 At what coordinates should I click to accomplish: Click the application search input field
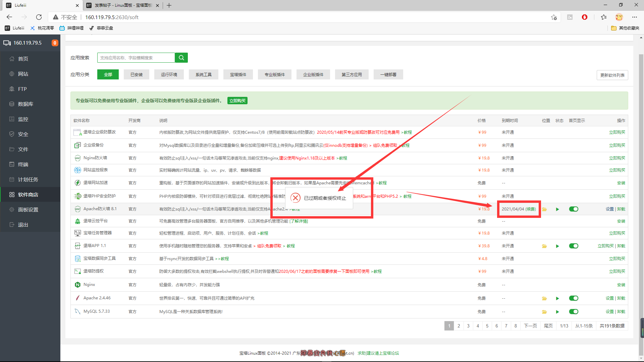(136, 58)
